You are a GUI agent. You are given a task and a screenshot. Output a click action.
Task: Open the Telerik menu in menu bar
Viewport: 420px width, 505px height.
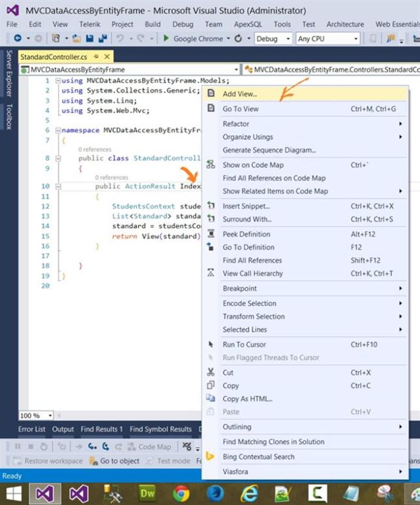90,24
